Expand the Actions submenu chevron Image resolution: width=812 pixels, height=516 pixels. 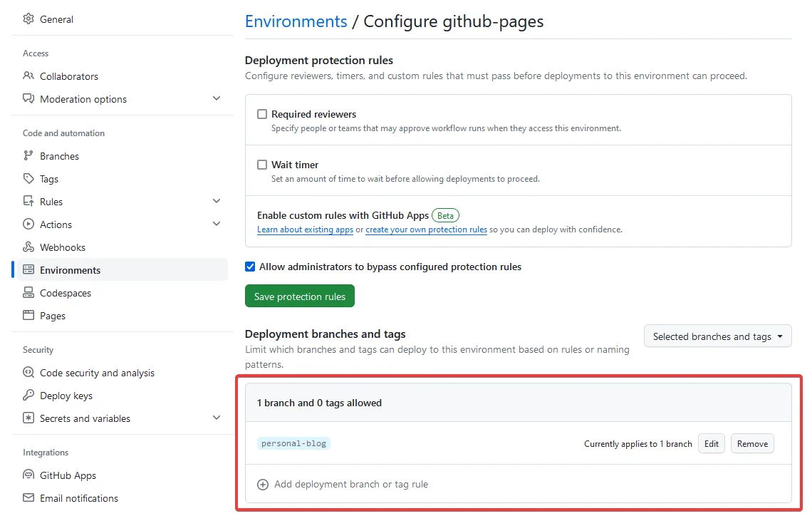[217, 224]
